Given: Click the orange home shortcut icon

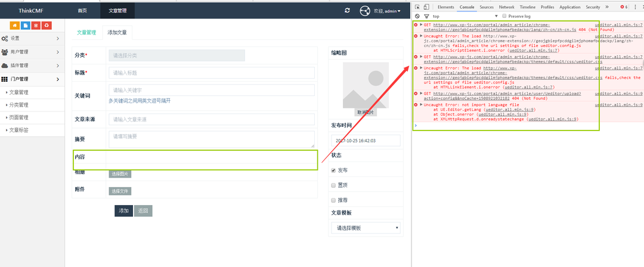Looking at the screenshot, I should [15, 26].
